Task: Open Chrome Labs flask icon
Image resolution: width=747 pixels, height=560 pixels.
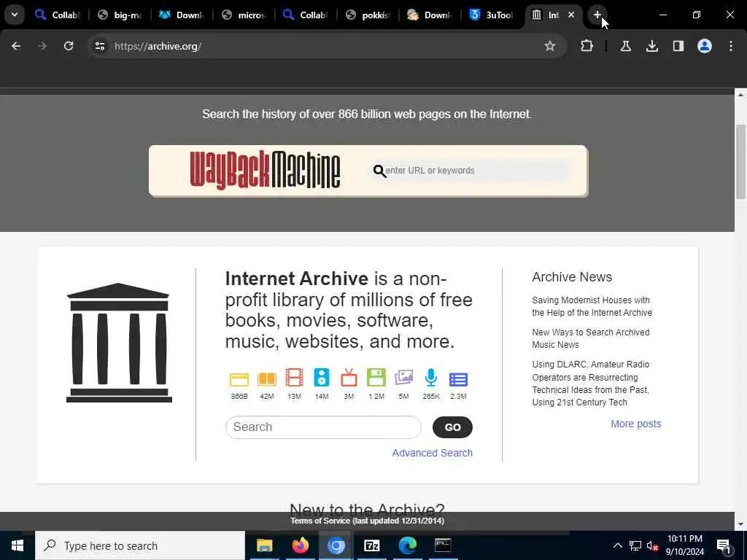Action: pyautogui.click(x=625, y=46)
